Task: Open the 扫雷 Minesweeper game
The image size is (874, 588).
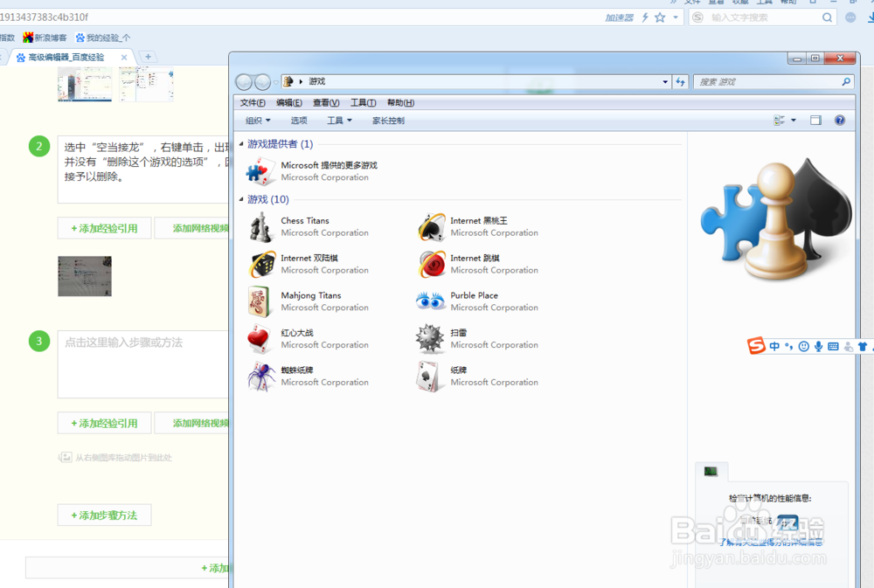Action: [x=461, y=333]
